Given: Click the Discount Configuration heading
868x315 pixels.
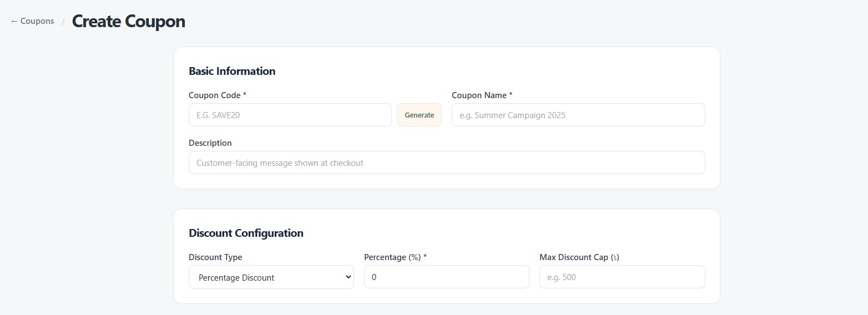Looking at the screenshot, I should (246, 233).
